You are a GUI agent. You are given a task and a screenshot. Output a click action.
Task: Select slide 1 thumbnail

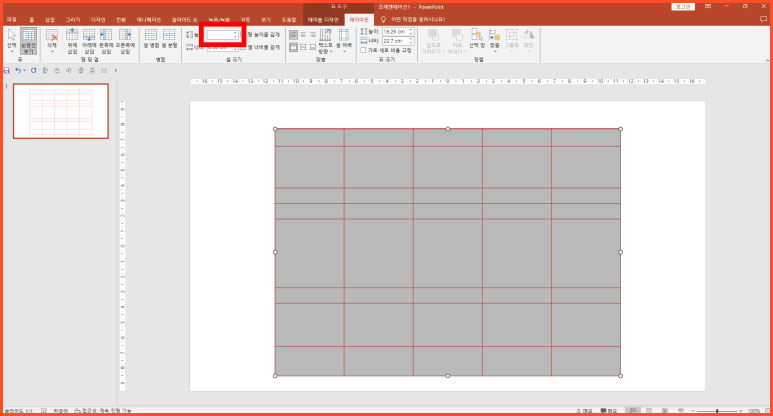61,111
